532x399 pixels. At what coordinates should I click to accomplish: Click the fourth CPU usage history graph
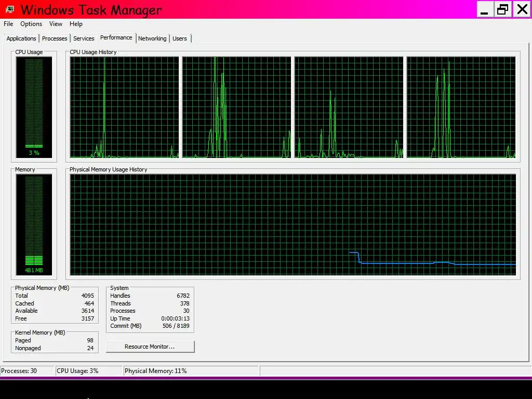[x=461, y=107]
